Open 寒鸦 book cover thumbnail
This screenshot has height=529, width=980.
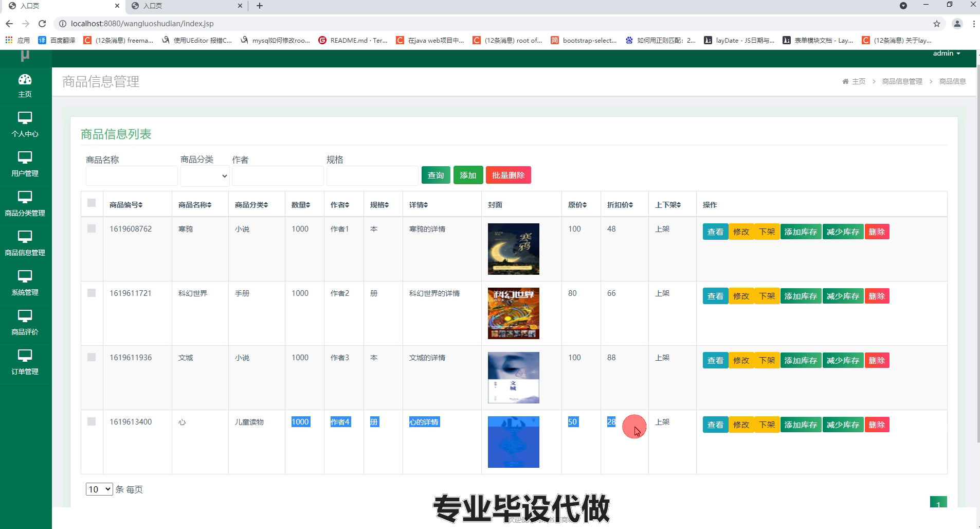point(514,249)
